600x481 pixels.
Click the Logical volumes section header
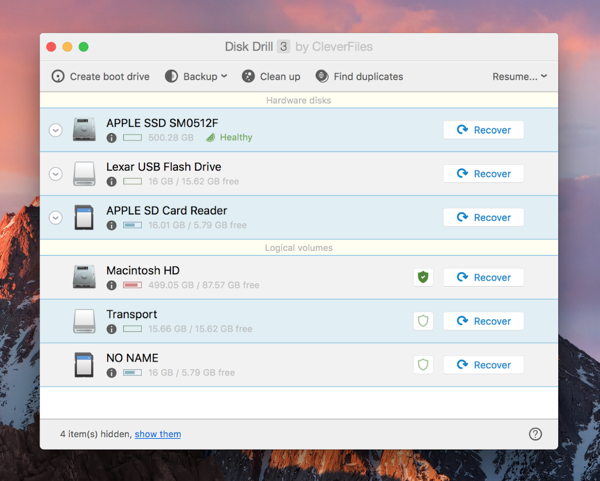coord(299,248)
